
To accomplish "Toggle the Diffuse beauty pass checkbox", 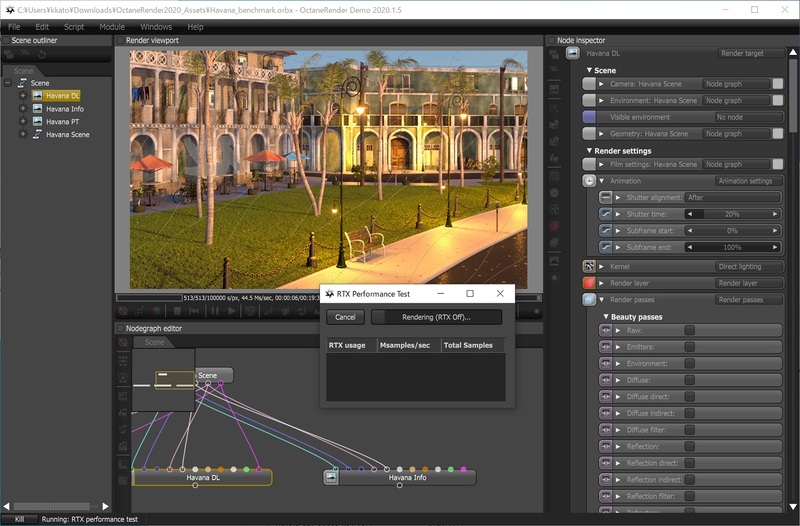I will coord(690,380).
